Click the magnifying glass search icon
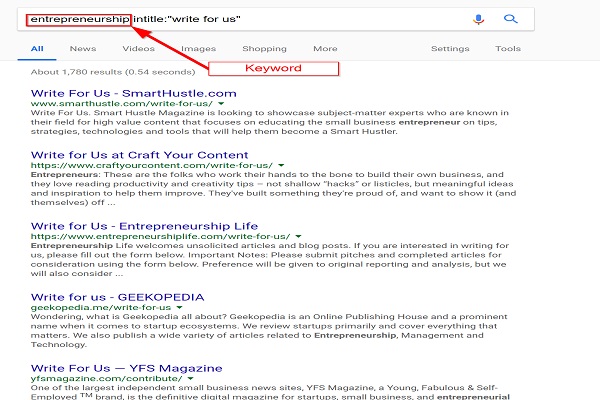Image resolution: width=600 pixels, height=400 pixels. [x=510, y=19]
